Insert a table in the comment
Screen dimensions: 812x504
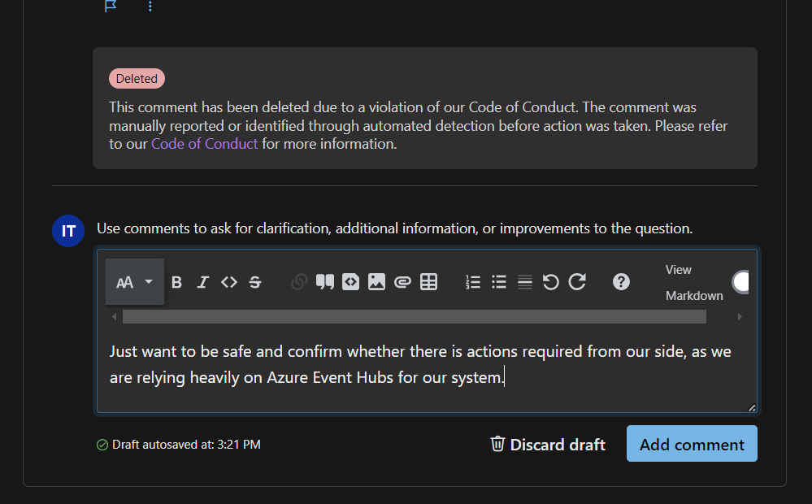[429, 282]
